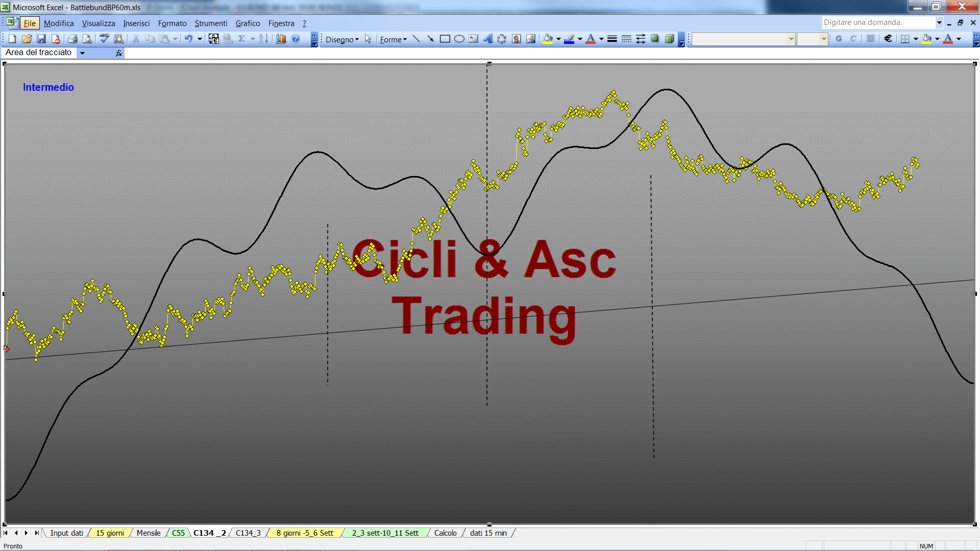The image size is (980, 551).
Task: Undo the last action
Action: click(188, 39)
